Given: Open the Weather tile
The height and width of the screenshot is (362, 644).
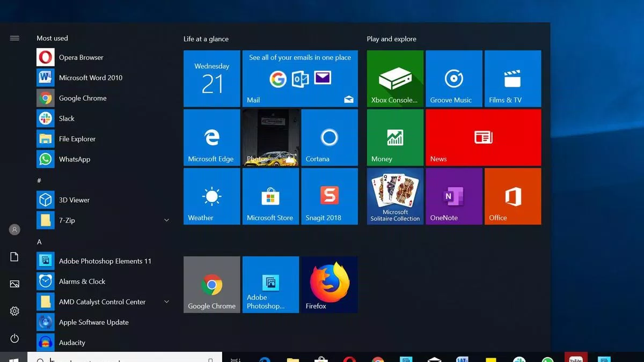Looking at the screenshot, I should coord(211,196).
